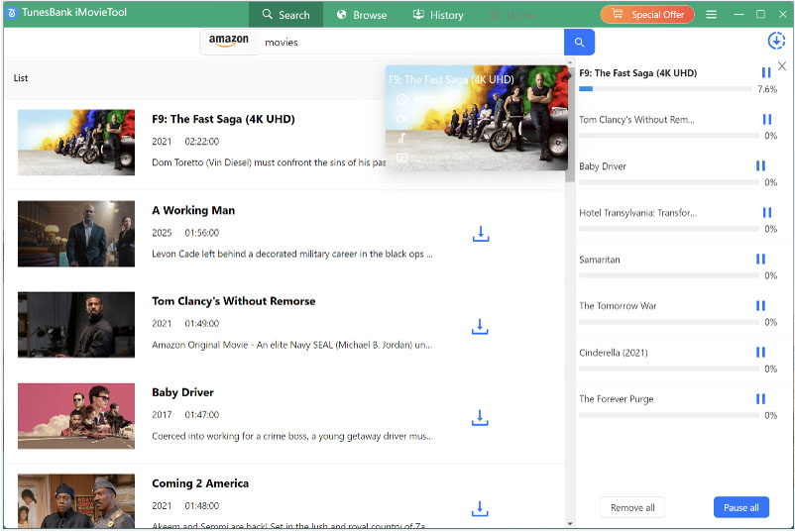Close the download panel with X
Viewport: 795px width, 532px height.
[782, 66]
